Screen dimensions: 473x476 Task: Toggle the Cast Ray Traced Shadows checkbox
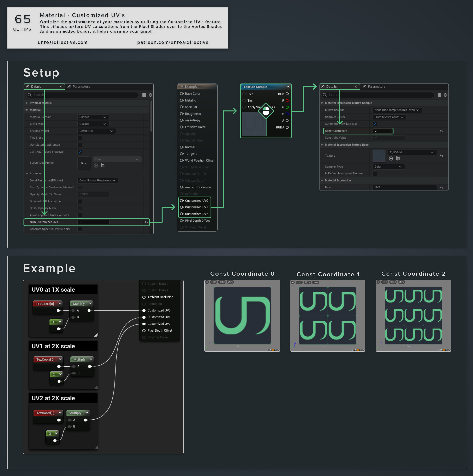point(80,152)
